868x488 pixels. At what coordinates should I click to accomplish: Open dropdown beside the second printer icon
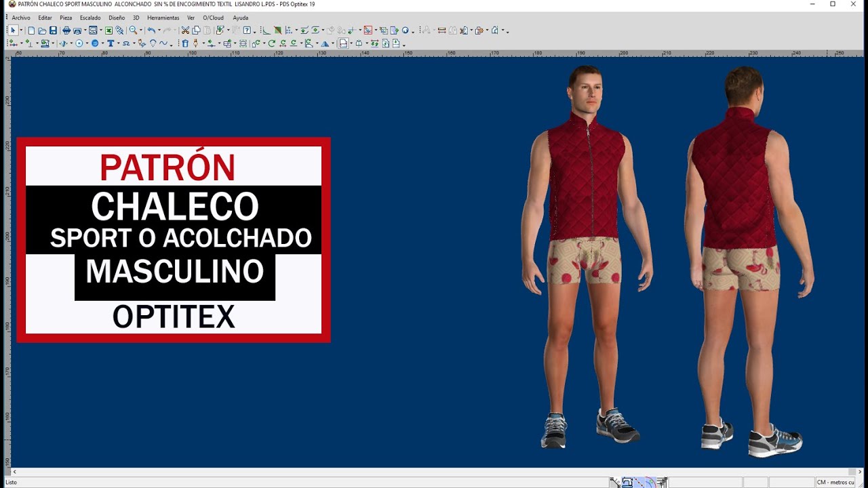[x=85, y=30]
